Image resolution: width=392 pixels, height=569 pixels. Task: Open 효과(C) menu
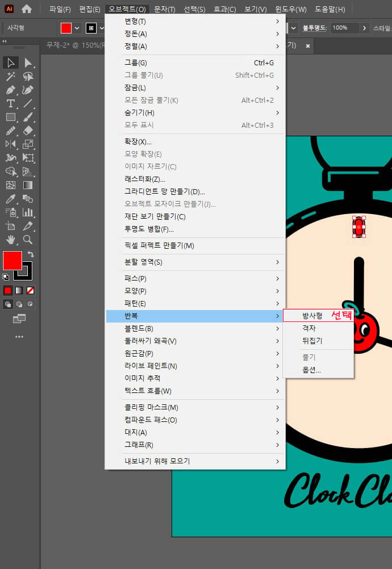tap(224, 9)
